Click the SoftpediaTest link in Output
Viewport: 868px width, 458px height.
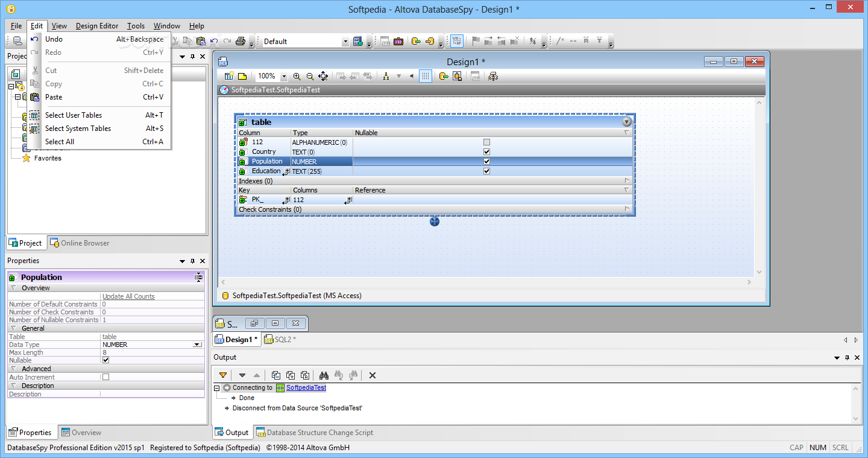306,388
